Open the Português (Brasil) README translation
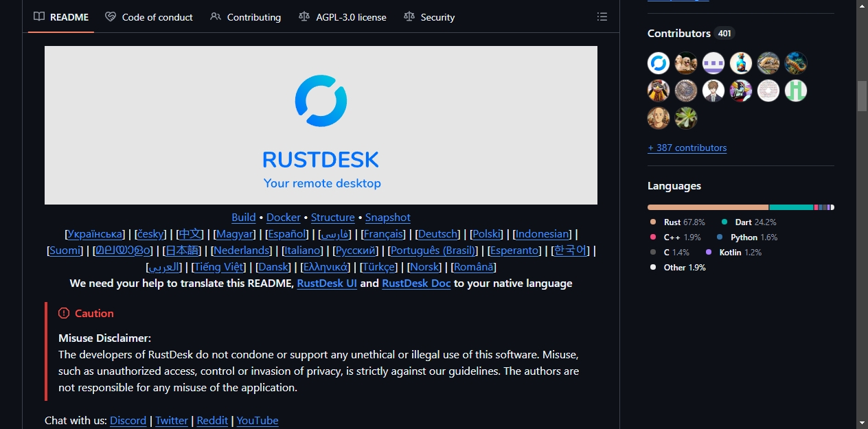Screen dimensions: 868x429 click(433, 250)
